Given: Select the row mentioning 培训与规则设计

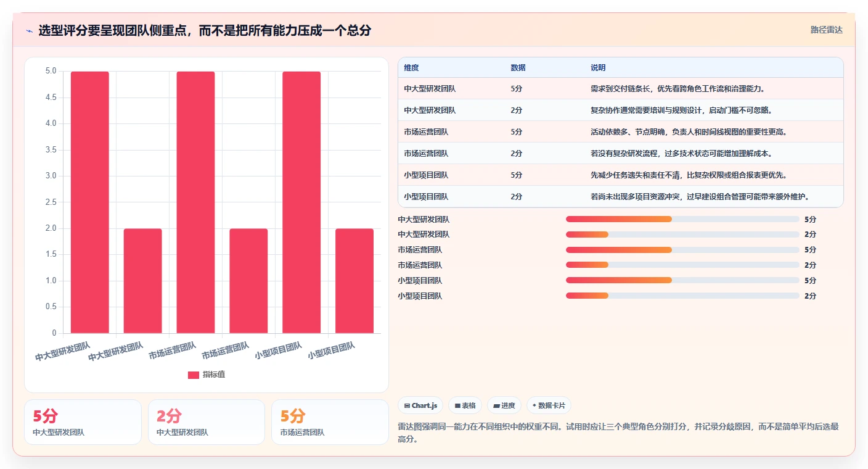Looking at the screenshot, I should [x=621, y=110].
